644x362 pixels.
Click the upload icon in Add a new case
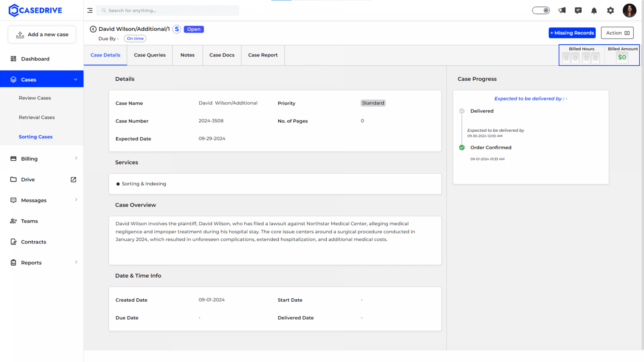(x=20, y=35)
